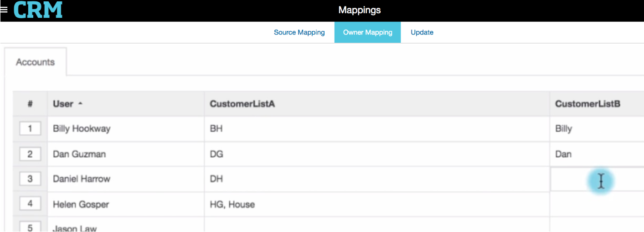Edit the HG, House cell for Helen Gosper
Screen dimensions: 644x232
232,204
